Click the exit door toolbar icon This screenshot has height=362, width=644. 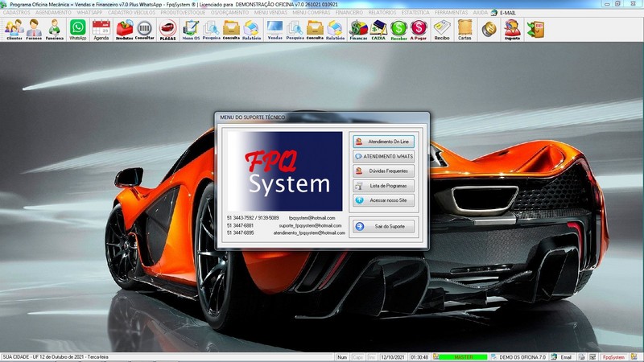point(535,30)
